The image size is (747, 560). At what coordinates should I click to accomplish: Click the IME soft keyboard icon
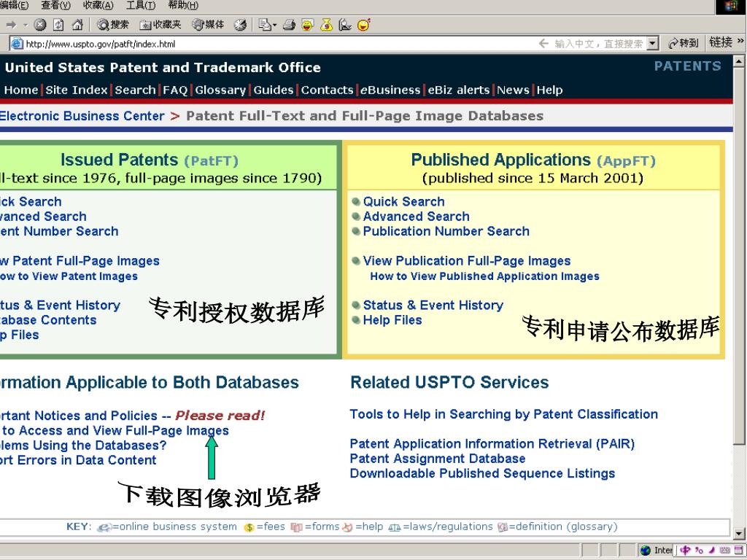724,551
